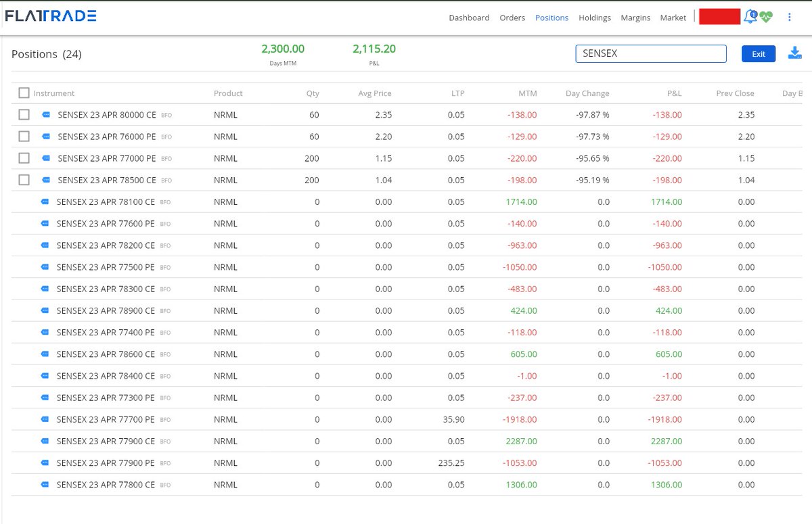Click the blue tag icon beside SENSEX 23 APR 77900 CE
This screenshot has height=524, width=812.
[45, 442]
